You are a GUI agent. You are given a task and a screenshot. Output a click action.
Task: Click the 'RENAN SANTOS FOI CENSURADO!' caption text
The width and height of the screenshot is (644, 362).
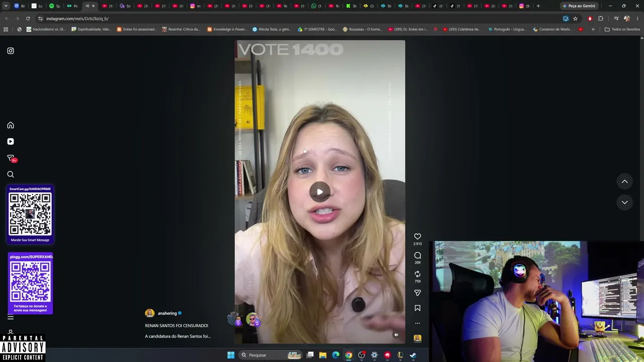coord(177,326)
